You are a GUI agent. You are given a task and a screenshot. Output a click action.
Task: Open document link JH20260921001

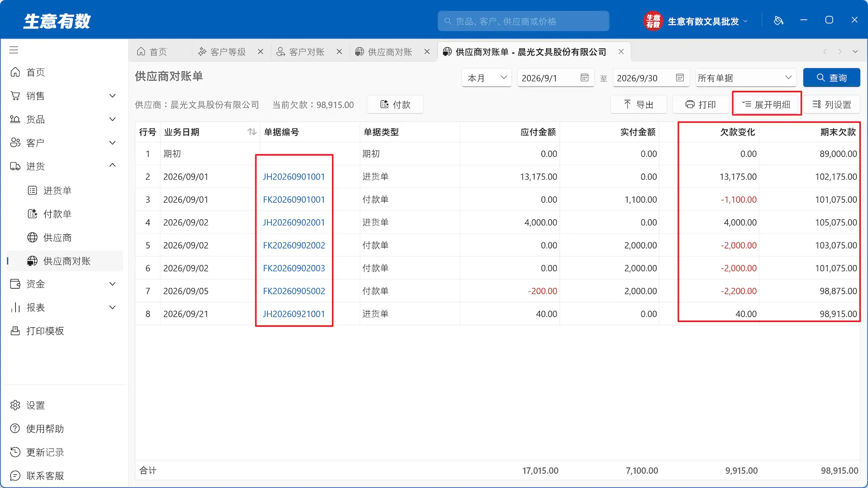294,314
